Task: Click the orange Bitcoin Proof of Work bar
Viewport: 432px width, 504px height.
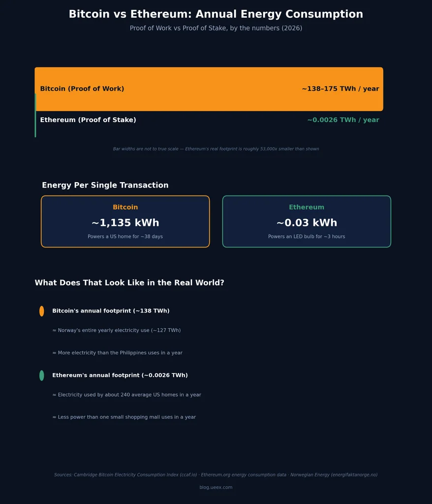Action: 209,89
